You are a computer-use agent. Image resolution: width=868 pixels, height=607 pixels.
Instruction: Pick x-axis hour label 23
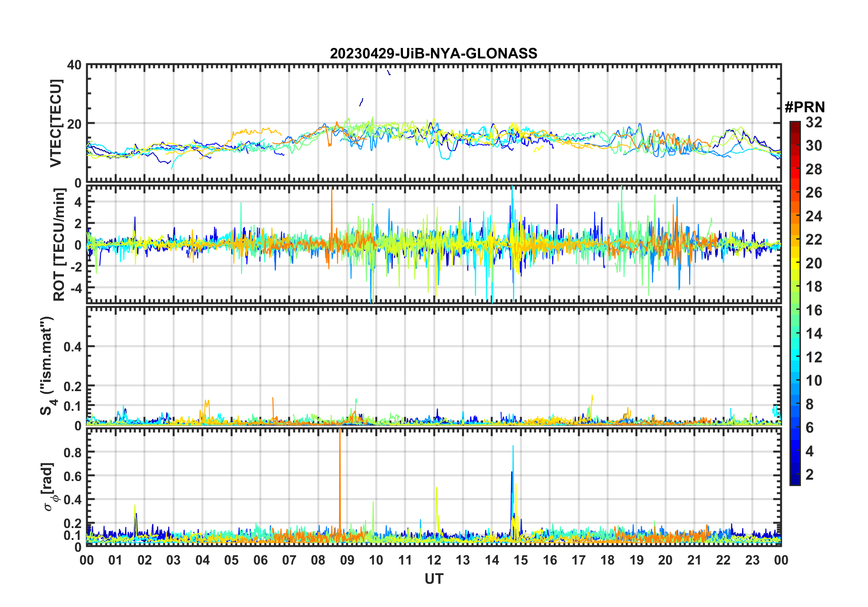tap(753, 560)
